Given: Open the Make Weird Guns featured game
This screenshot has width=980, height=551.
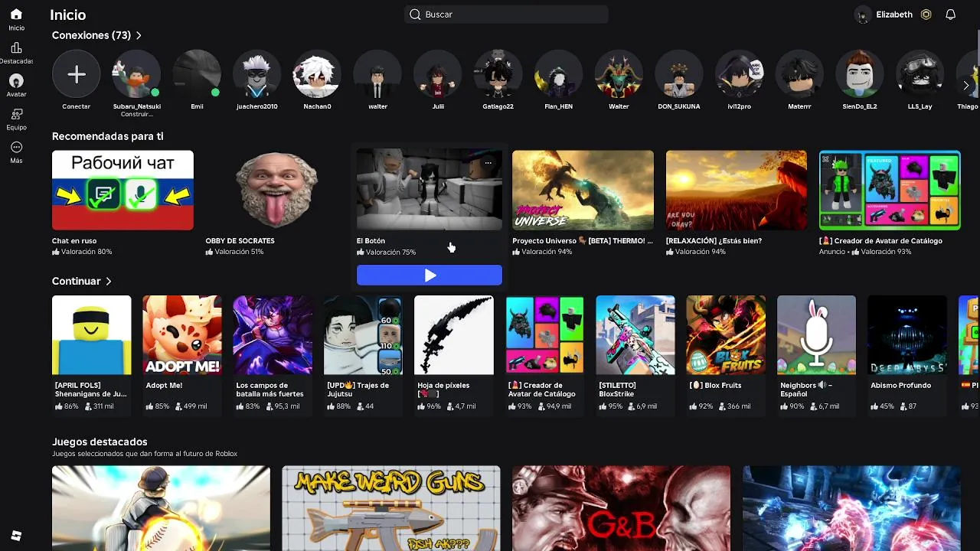Looking at the screenshot, I should (x=391, y=508).
